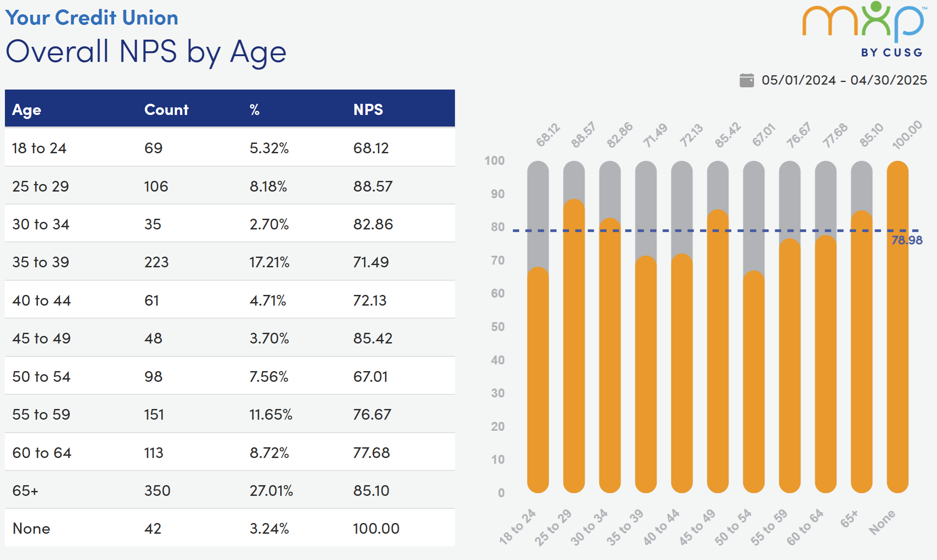This screenshot has height=560, width=937.
Task: Sort table by Count column header
Action: (x=166, y=110)
